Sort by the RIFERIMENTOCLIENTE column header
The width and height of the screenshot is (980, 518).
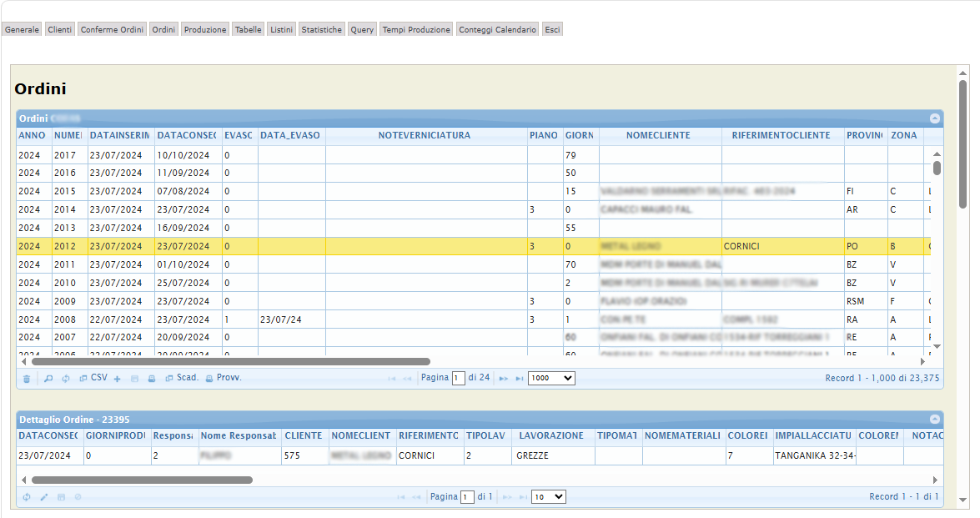pyautogui.click(x=781, y=136)
